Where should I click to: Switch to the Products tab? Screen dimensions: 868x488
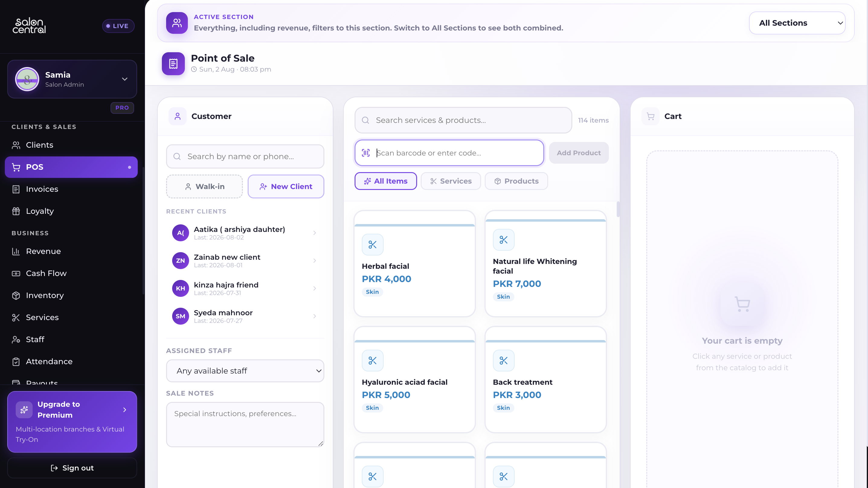516,181
